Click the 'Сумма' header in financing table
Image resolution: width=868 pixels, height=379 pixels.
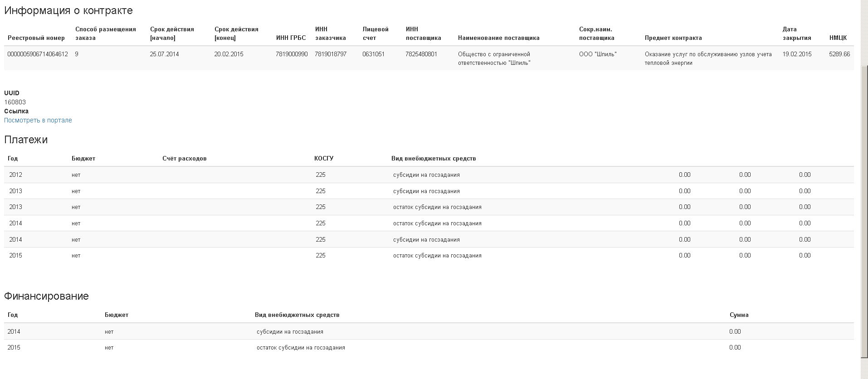tap(739, 315)
